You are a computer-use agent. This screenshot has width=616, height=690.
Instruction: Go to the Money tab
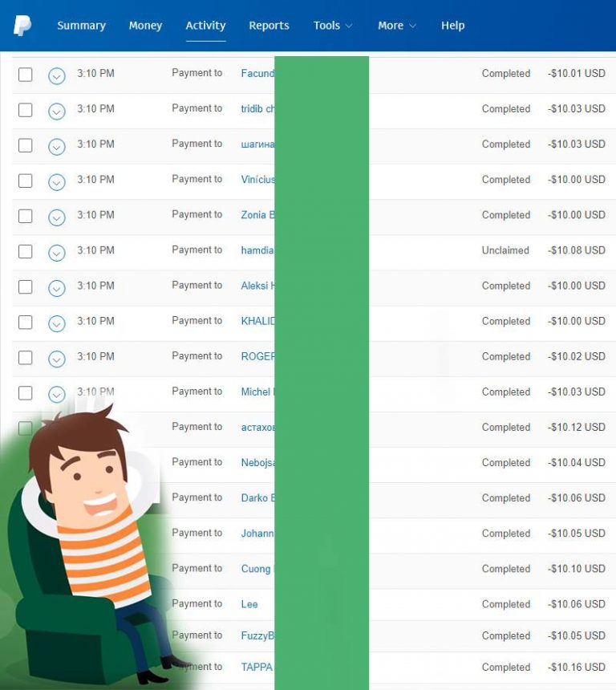145,26
